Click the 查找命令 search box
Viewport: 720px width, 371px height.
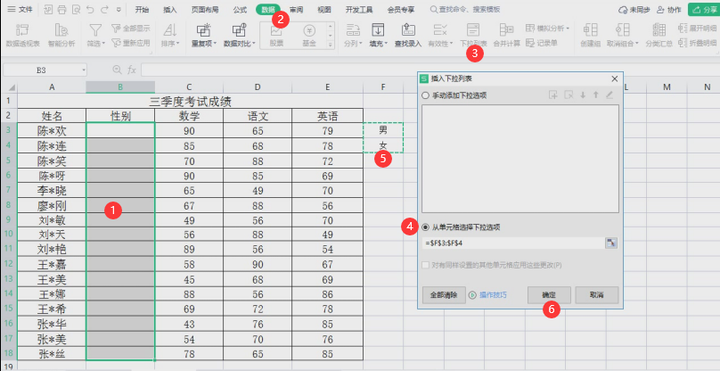click(465, 9)
